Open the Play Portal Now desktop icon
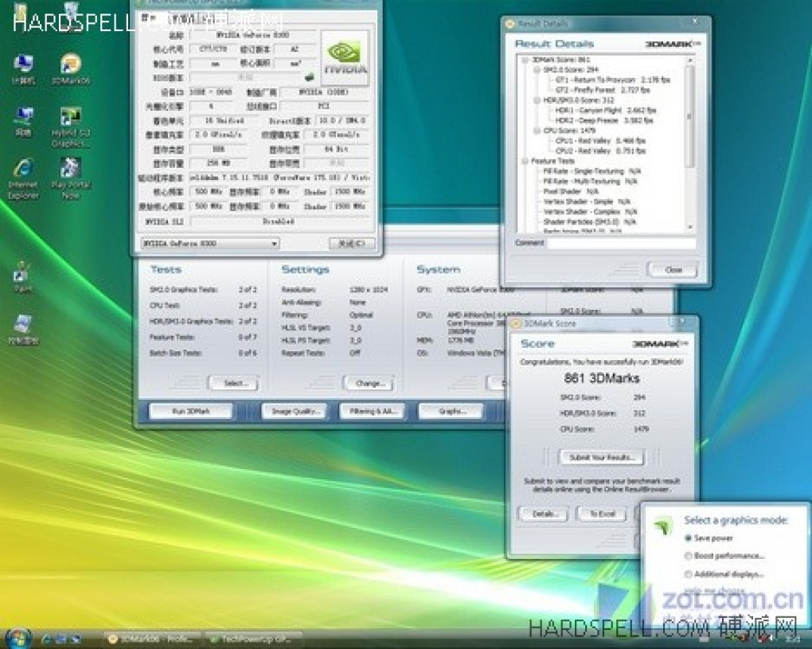Viewport: 812px width, 649px height. tap(71, 178)
